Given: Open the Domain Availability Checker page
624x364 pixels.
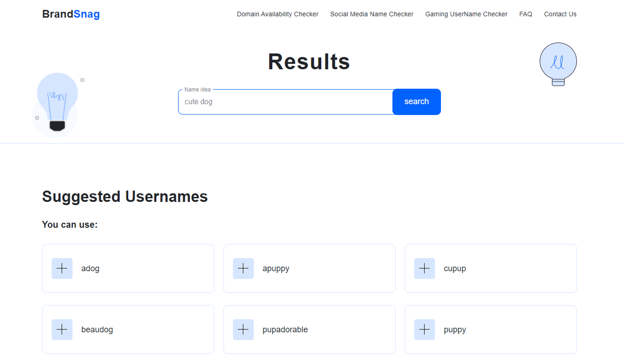Looking at the screenshot, I should click(x=277, y=14).
